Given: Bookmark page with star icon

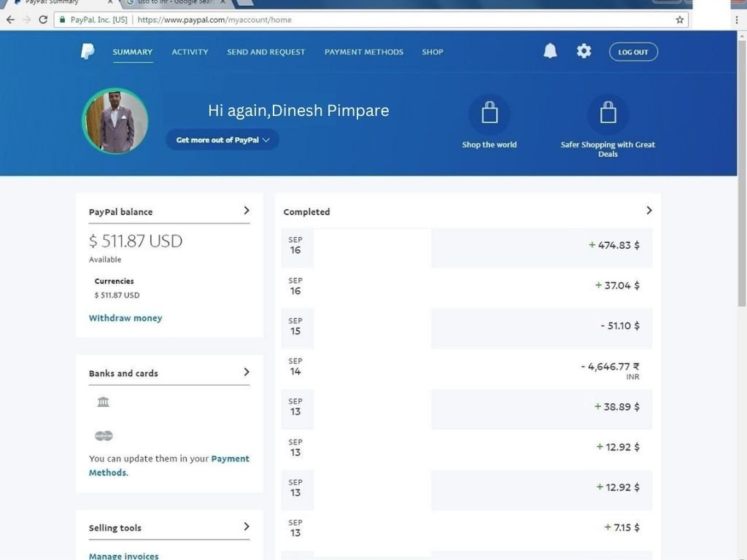Looking at the screenshot, I should pyautogui.click(x=680, y=20).
